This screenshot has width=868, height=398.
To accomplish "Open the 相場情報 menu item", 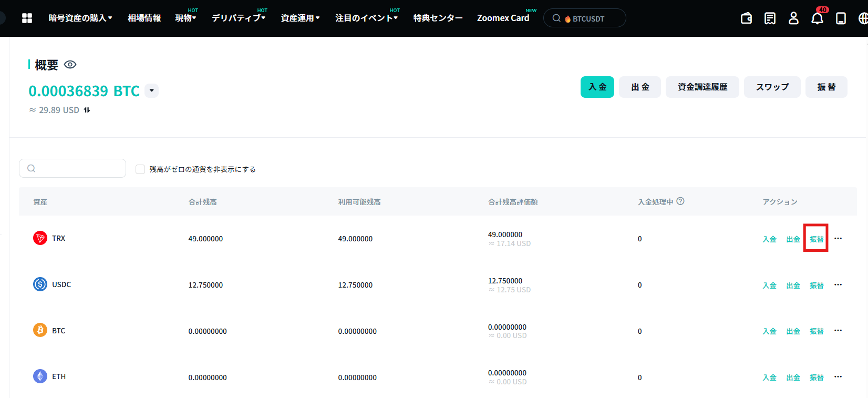I will [x=144, y=18].
